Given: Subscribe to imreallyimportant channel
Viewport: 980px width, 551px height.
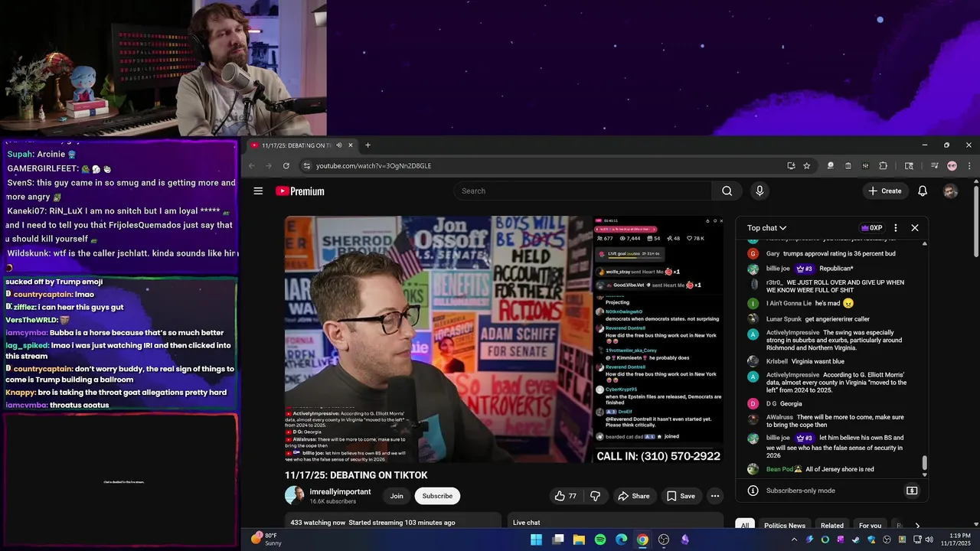Looking at the screenshot, I should pos(437,496).
